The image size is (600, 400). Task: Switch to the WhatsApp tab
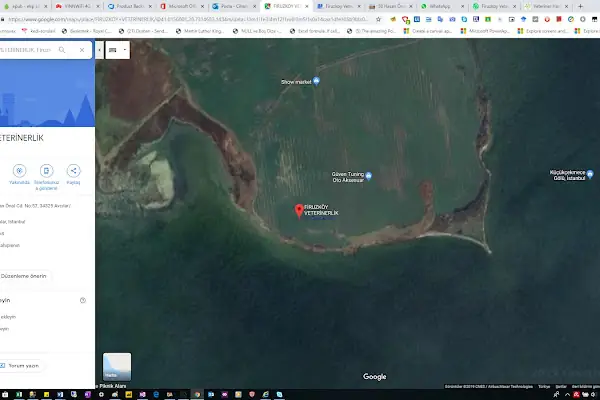click(x=440, y=6)
